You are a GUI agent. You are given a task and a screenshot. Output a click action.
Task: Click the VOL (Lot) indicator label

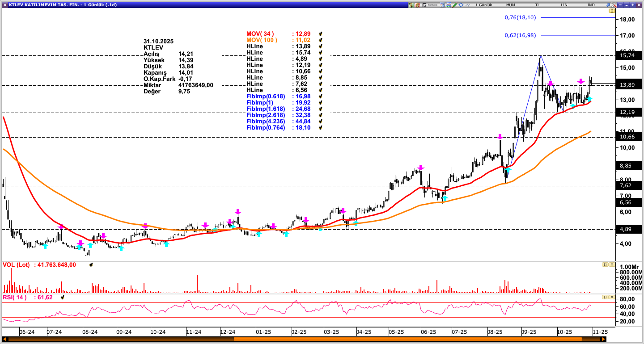tap(16, 265)
